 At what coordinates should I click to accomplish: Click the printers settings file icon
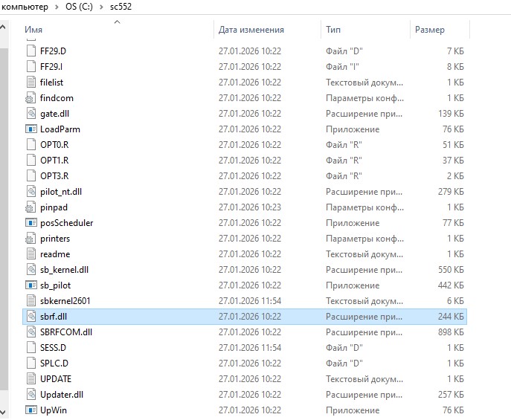pyautogui.click(x=30, y=239)
